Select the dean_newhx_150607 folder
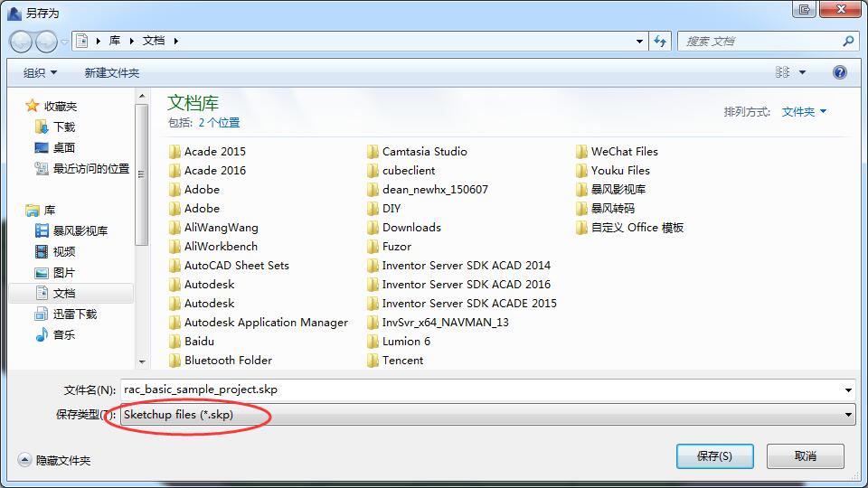The width and height of the screenshot is (868, 488). [x=428, y=189]
